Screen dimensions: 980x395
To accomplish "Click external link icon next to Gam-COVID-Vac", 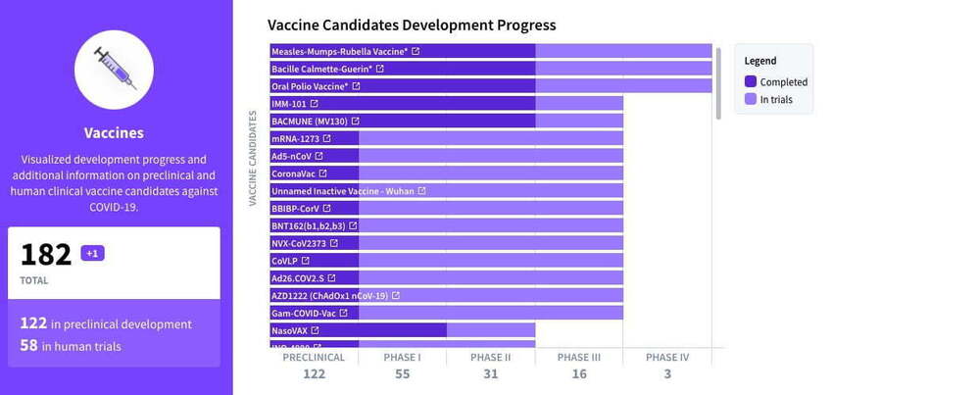I will [343, 314].
